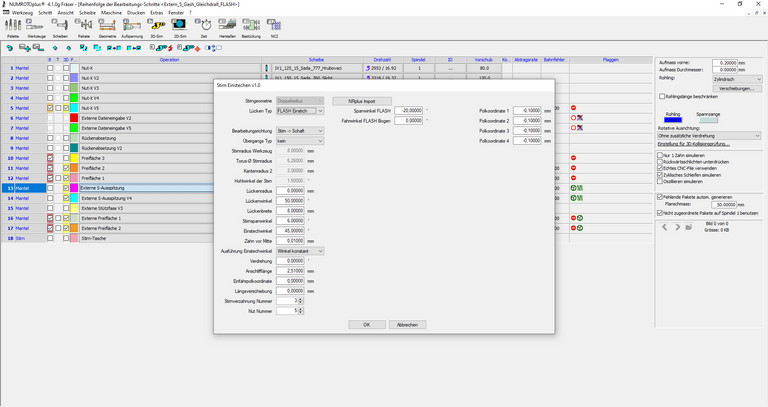Click the Geometrie toolbar icon

point(107,25)
